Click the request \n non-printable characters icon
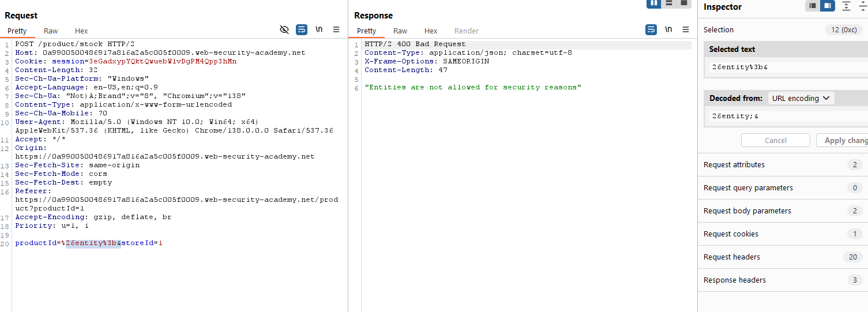 [x=319, y=30]
